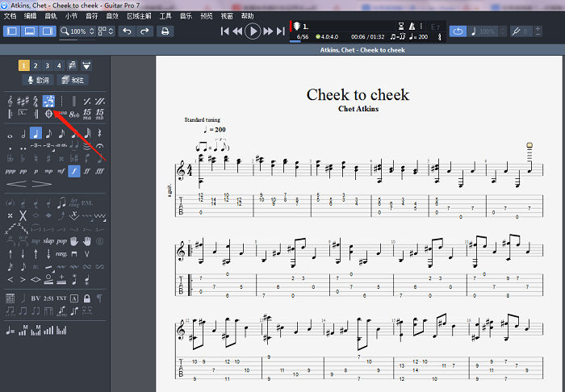Open the page layout view dropdown
The image size is (565, 392).
pos(107,31)
